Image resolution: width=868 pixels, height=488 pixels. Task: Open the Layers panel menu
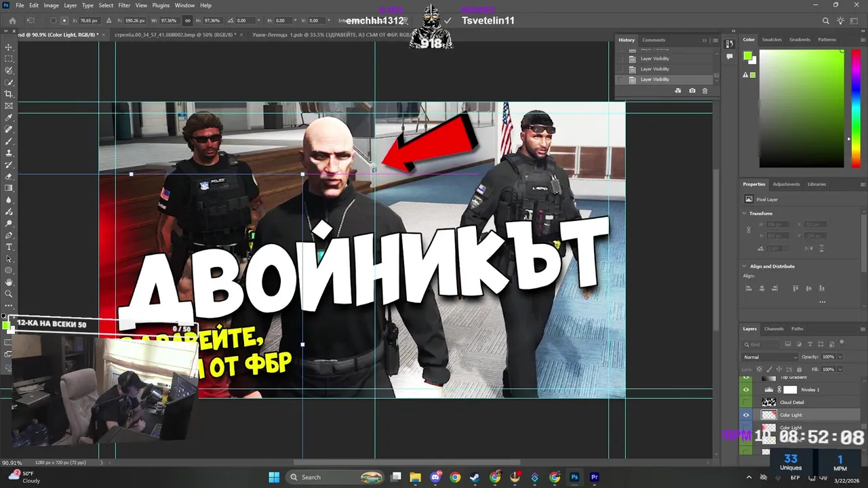click(863, 329)
